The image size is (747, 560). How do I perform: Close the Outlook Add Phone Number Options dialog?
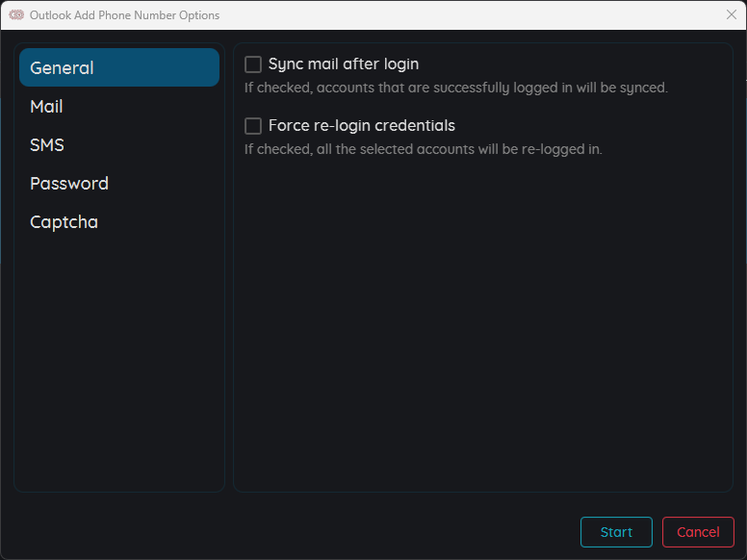tap(732, 14)
